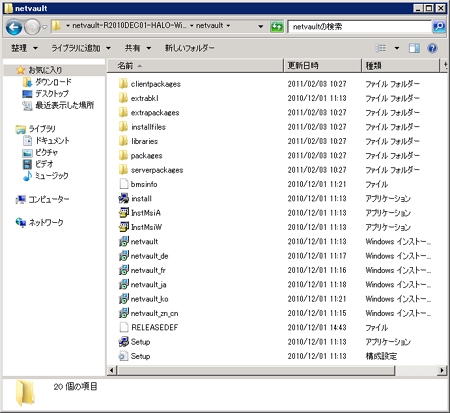Select the clientpackages folder icon
Screen dimensions: 450x413
pos(123,84)
